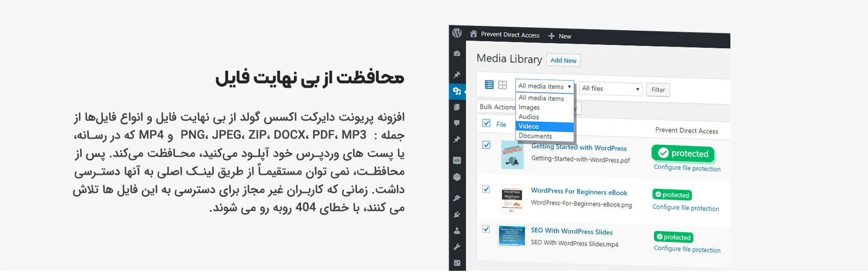Open SEO With WordPress Slides title link
Viewport: 868px width, 273px height.
[x=572, y=231]
